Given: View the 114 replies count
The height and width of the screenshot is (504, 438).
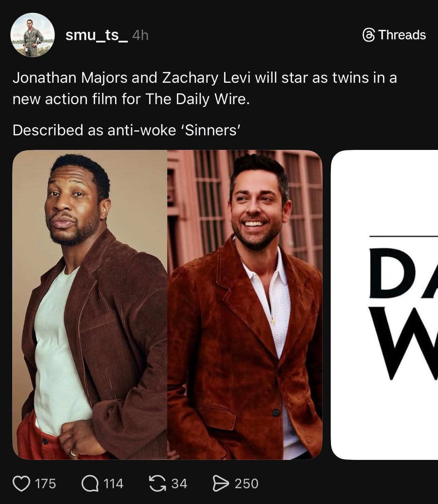Looking at the screenshot, I should (113, 483).
